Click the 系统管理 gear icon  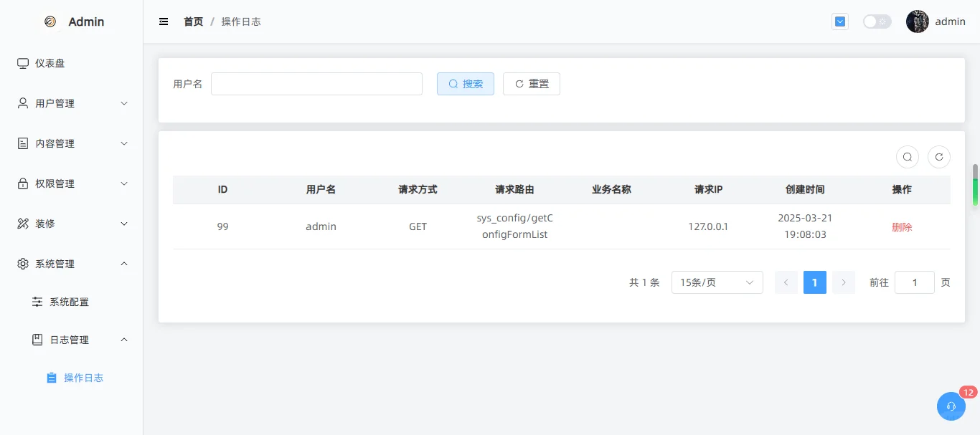coord(22,264)
